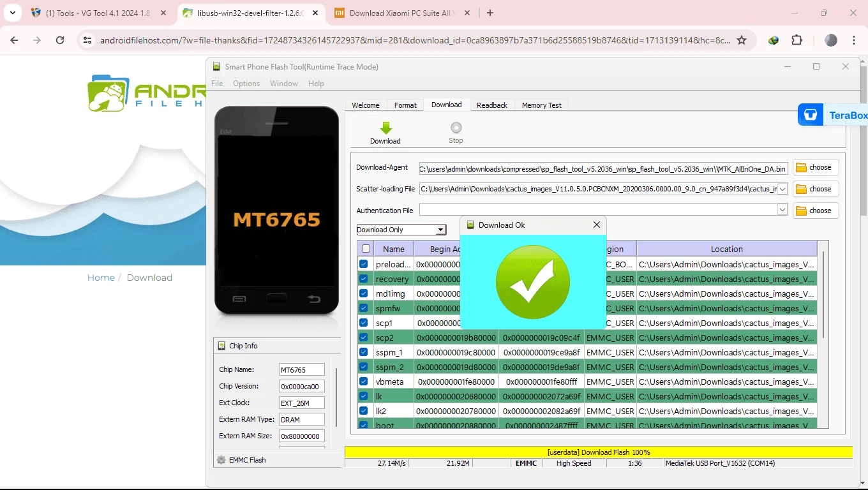
Task: Close the Download Ok dialog
Action: point(597,225)
